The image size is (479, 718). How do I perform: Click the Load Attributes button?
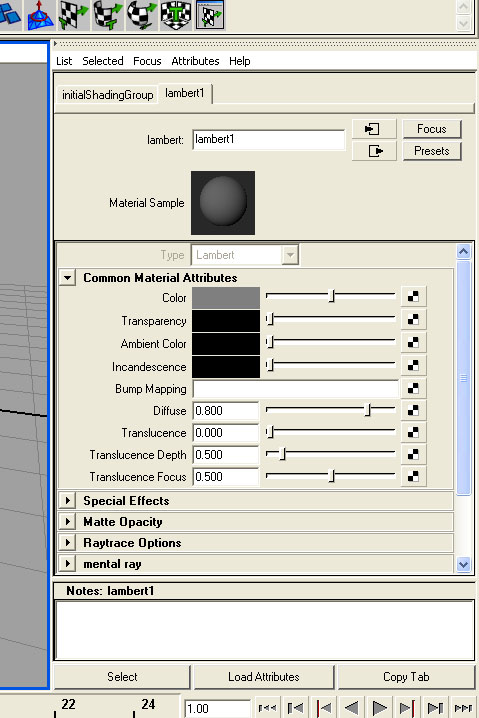click(263, 677)
